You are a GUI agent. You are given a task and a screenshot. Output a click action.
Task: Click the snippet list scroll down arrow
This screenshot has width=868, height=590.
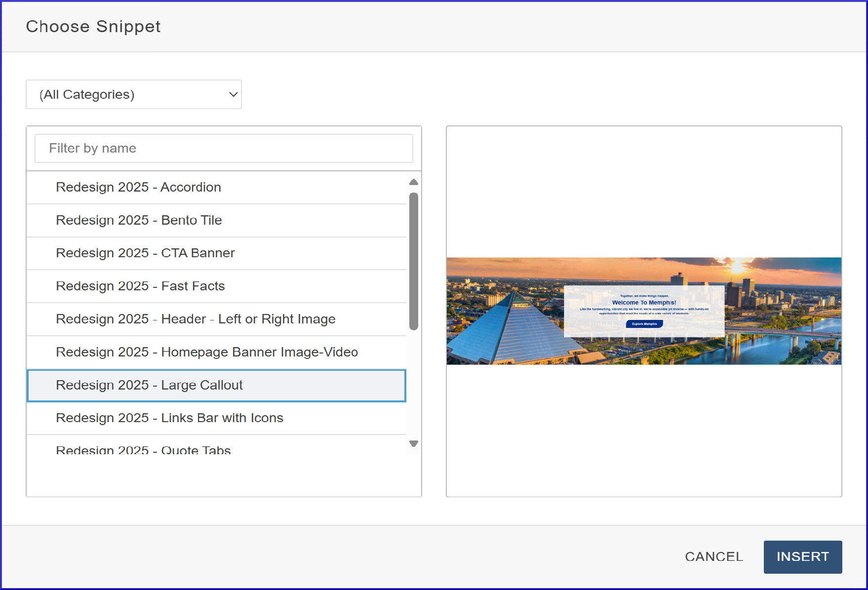[414, 443]
